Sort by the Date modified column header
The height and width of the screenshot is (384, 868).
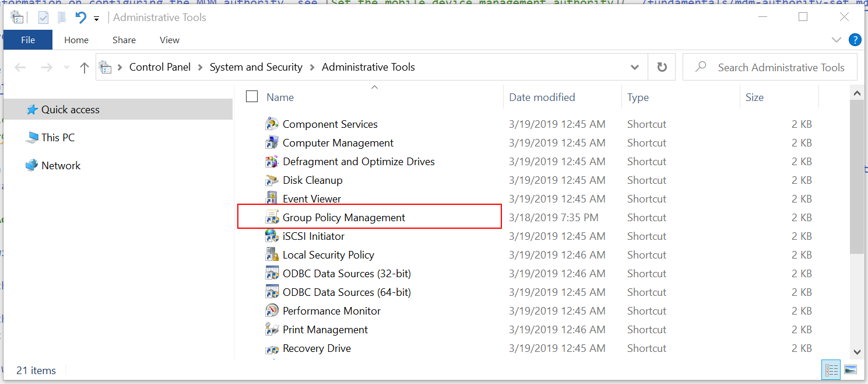pyautogui.click(x=542, y=97)
